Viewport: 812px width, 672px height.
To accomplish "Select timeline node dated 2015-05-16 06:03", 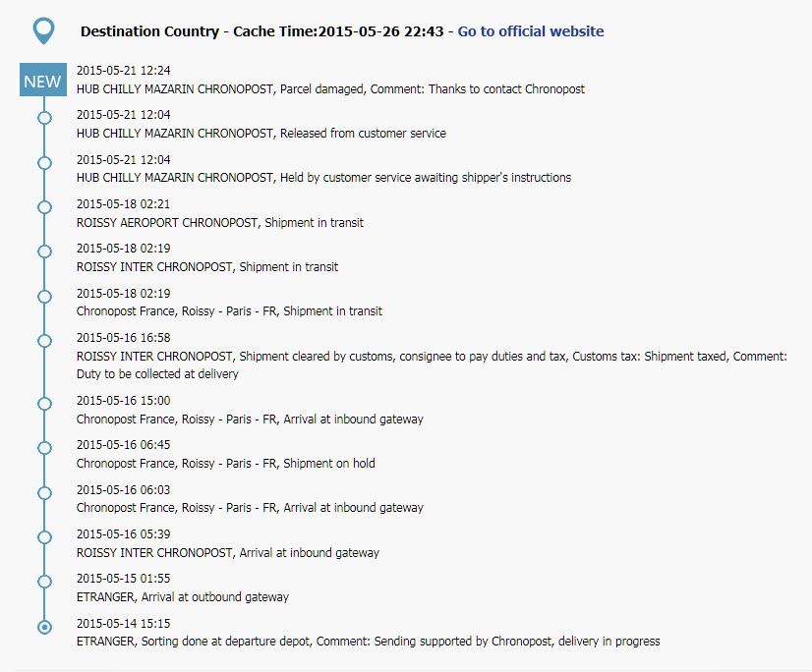I will pyautogui.click(x=44, y=492).
